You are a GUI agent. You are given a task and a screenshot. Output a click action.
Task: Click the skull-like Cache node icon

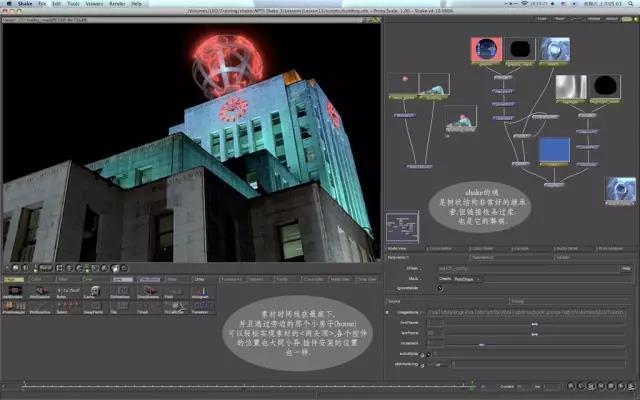pos(95,291)
